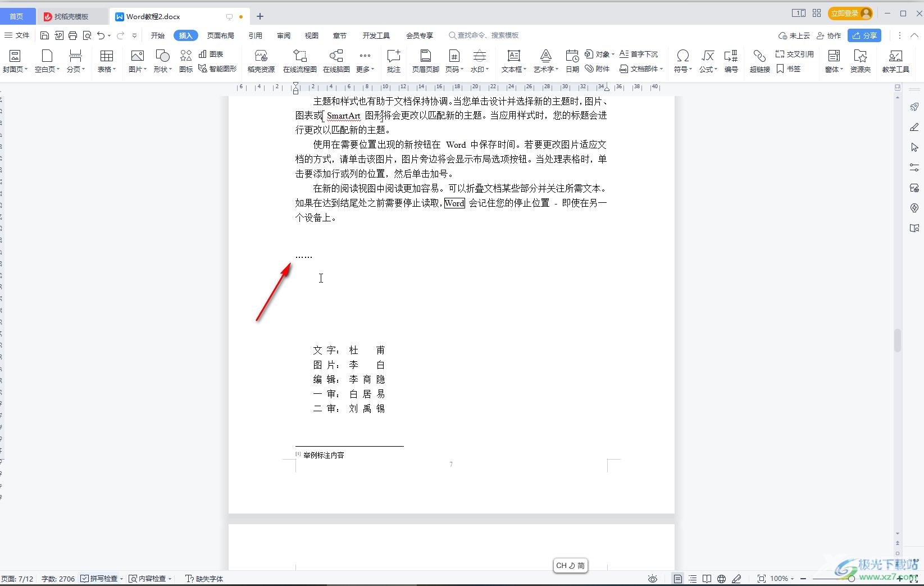Click the Undo arrow icon

point(101,35)
